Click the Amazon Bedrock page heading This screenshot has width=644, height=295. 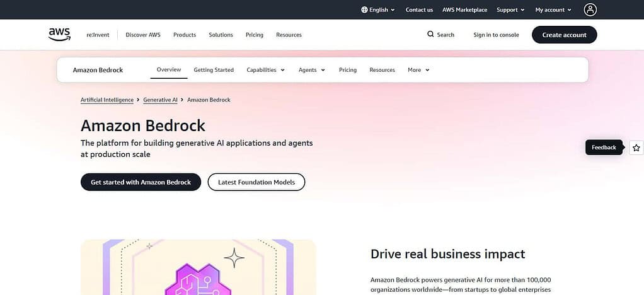pos(143,125)
